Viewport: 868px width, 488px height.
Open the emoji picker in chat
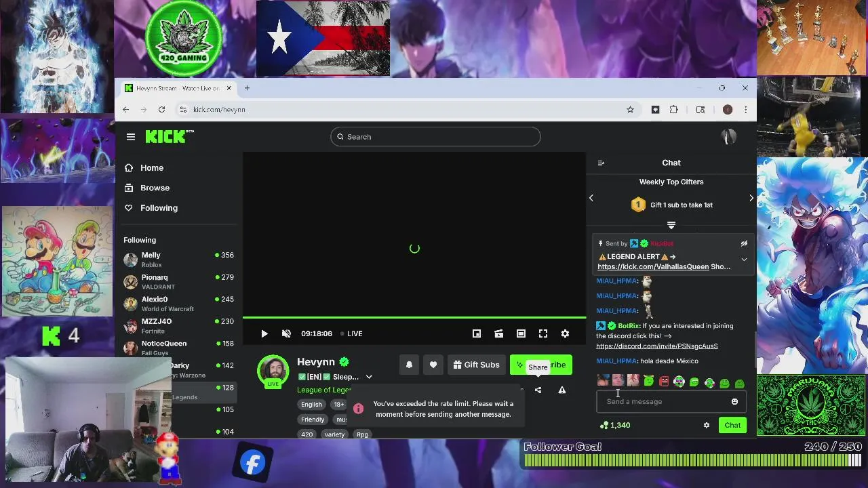coord(734,402)
